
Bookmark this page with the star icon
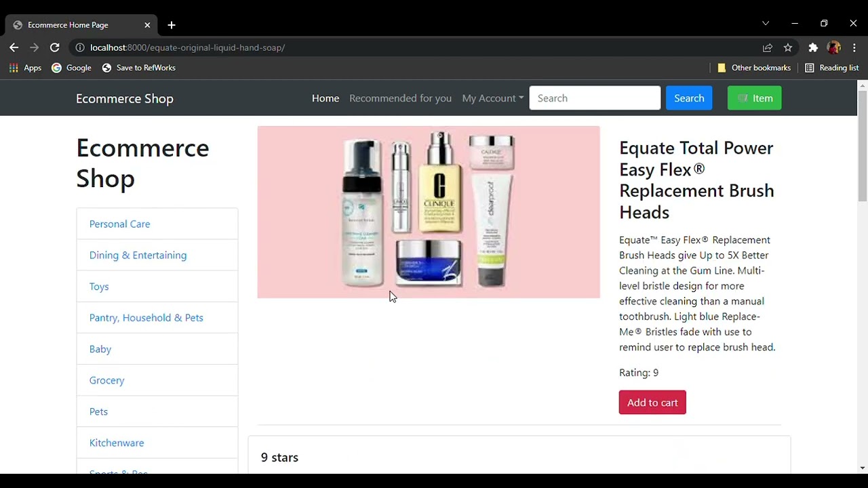coord(788,47)
